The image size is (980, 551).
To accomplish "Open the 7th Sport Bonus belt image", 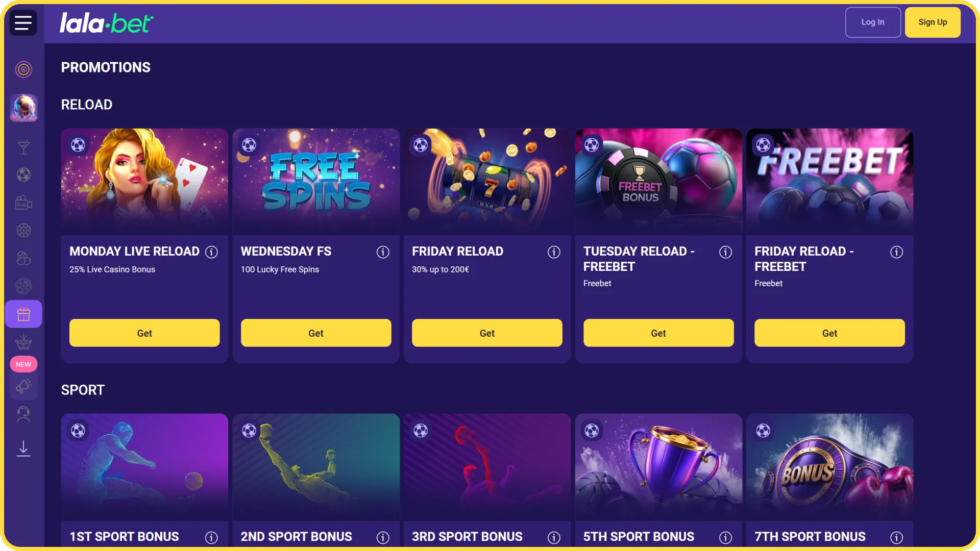I will pyautogui.click(x=829, y=467).
